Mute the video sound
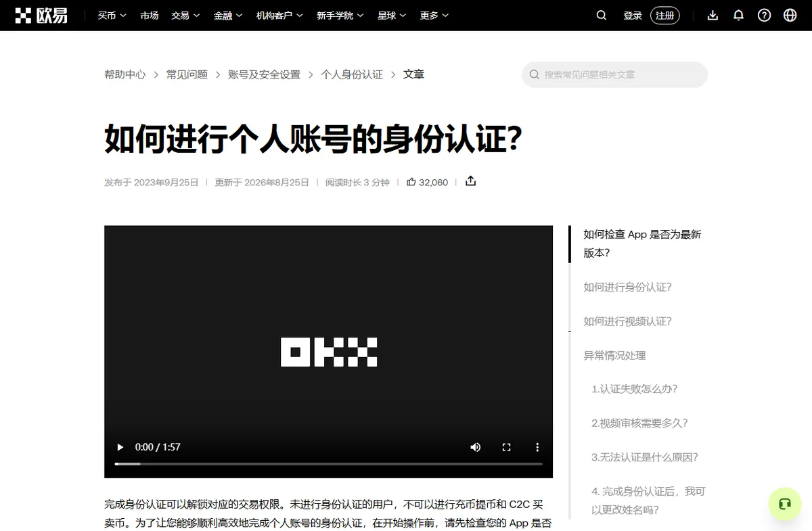 pyautogui.click(x=476, y=447)
